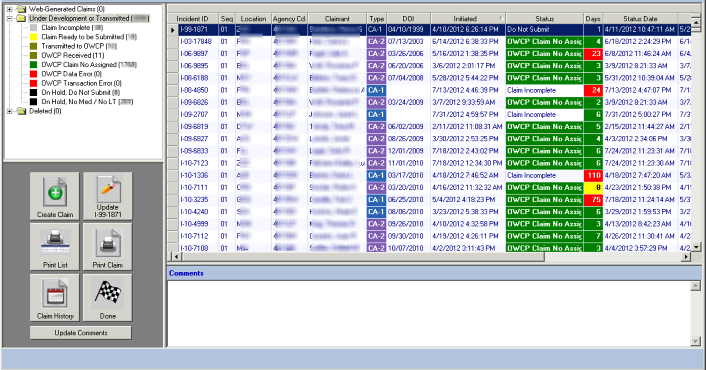The height and width of the screenshot is (370, 706).
Task: Open Claim History calendar icon
Action: point(54,298)
